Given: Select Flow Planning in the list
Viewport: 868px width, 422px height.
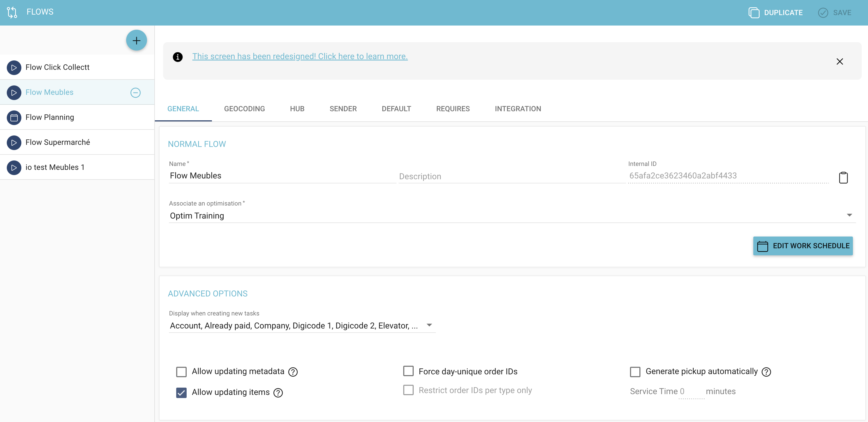Looking at the screenshot, I should pos(77,117).
